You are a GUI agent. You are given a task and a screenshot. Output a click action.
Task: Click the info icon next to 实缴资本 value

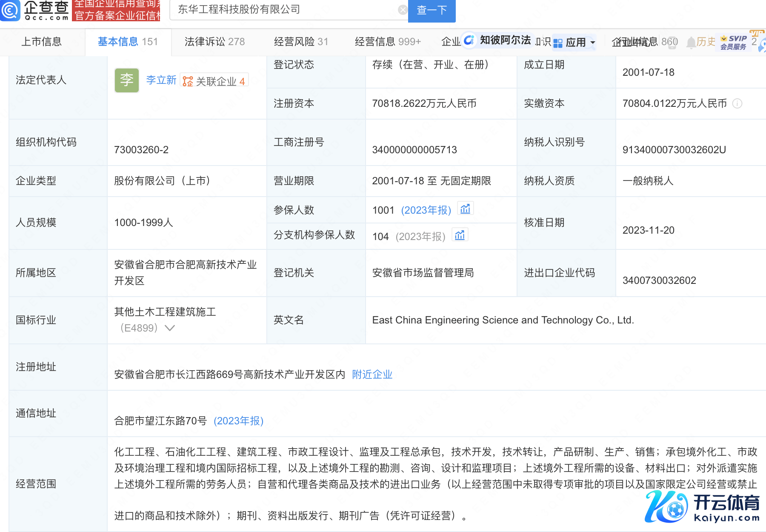pos(737,103)
